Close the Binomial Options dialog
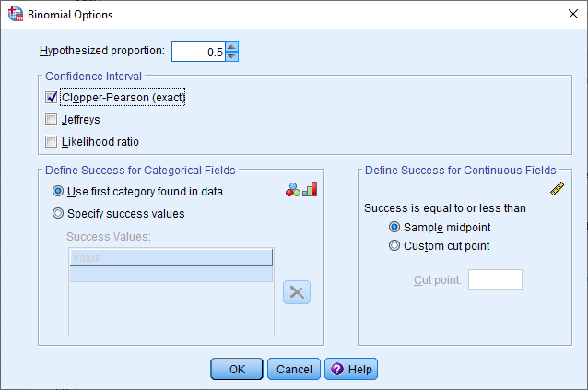The height and width of the screenshot is (390, 588). point(565,16)
